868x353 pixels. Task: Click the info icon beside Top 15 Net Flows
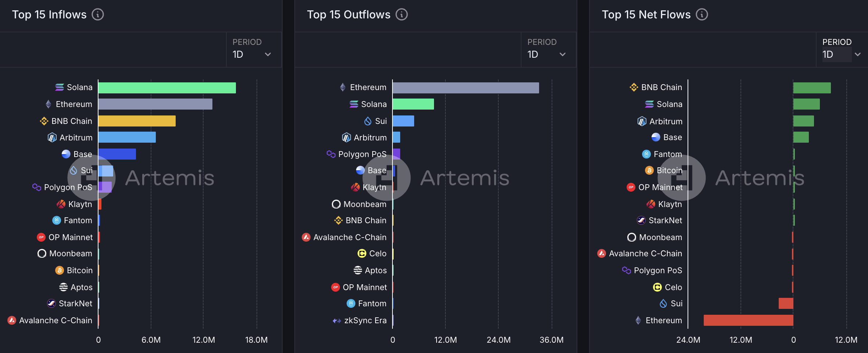(702, 15)
